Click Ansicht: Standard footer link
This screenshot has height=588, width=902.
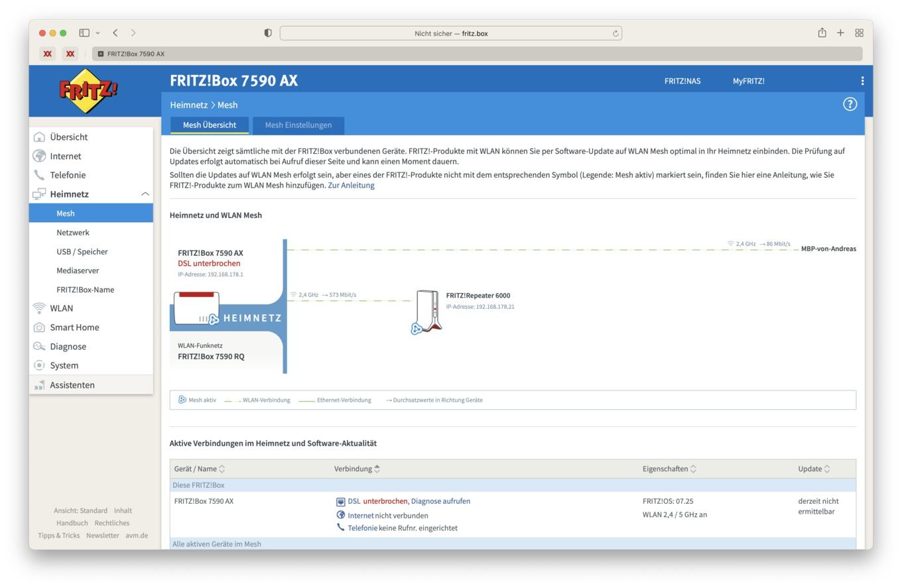(80, 511)
